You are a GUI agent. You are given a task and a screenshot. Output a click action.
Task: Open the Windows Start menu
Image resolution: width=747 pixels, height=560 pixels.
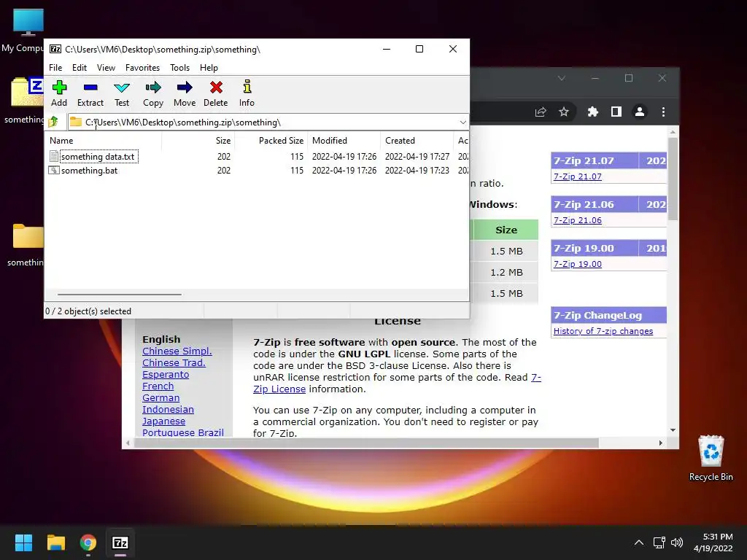pos(23,542)
